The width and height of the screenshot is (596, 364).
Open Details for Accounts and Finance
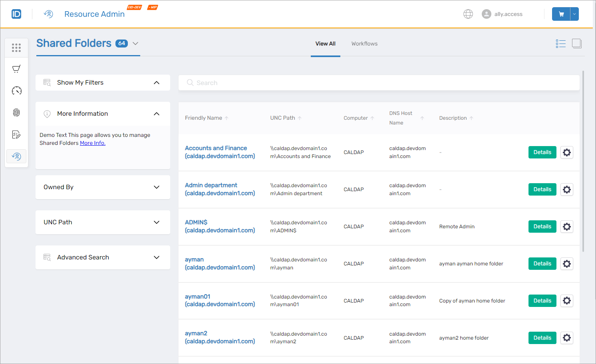tap(542, 152)
